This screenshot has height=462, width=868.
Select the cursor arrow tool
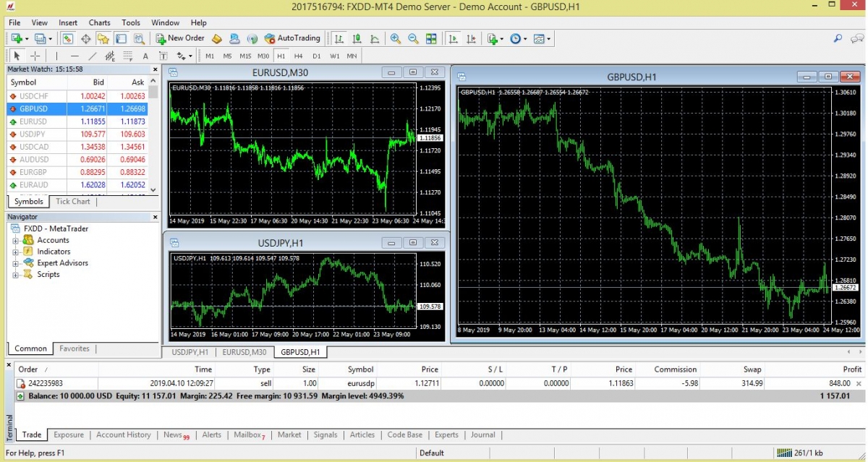click(x=17, y=56)
